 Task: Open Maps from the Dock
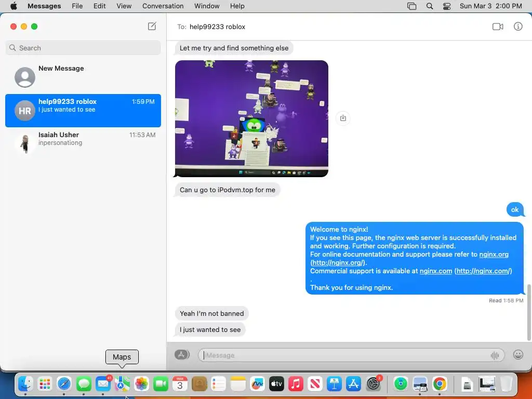click(122, 384)
